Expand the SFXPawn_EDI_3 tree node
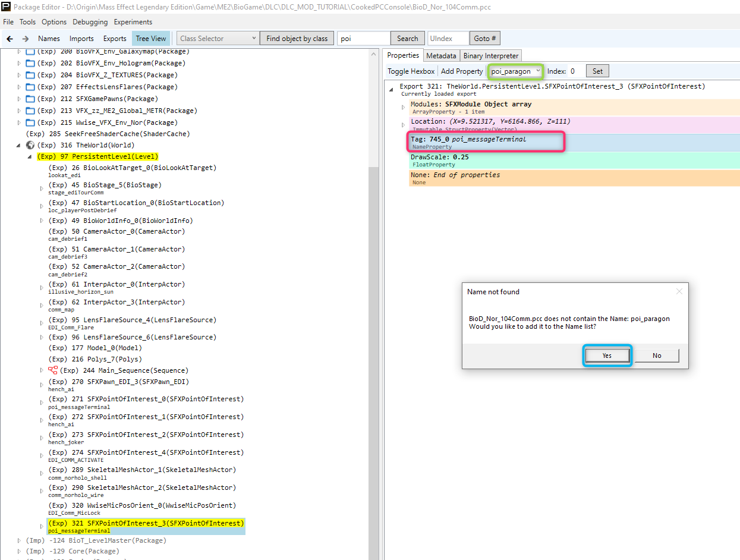This screenshot has height=560, width=740. (x=42, y=385)
